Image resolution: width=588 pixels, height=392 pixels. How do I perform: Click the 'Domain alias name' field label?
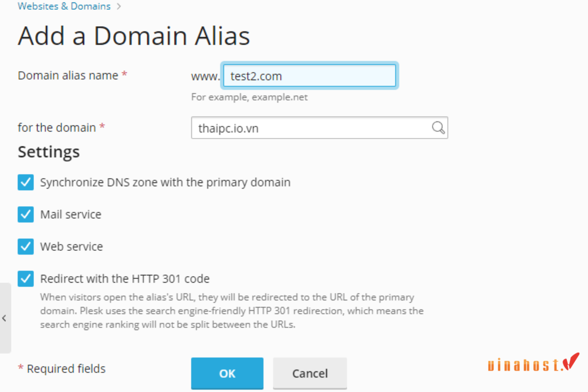(68, 75)
